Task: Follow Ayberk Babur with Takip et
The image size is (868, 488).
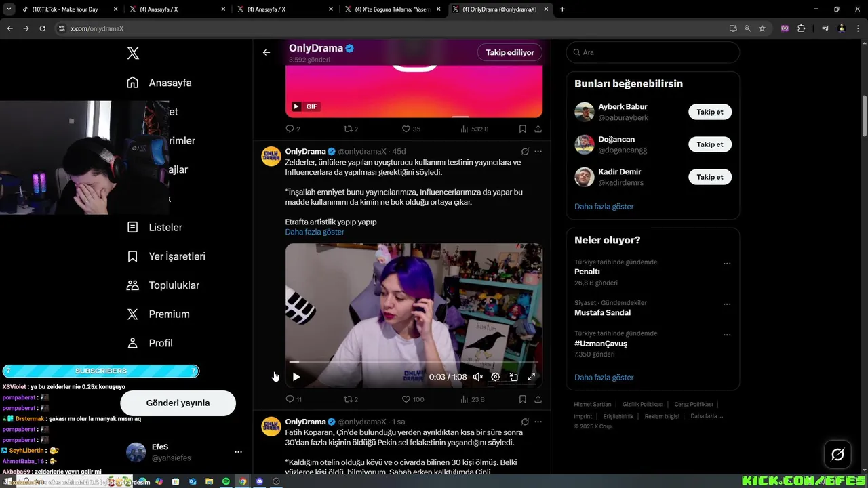Action: pos(710,112)
